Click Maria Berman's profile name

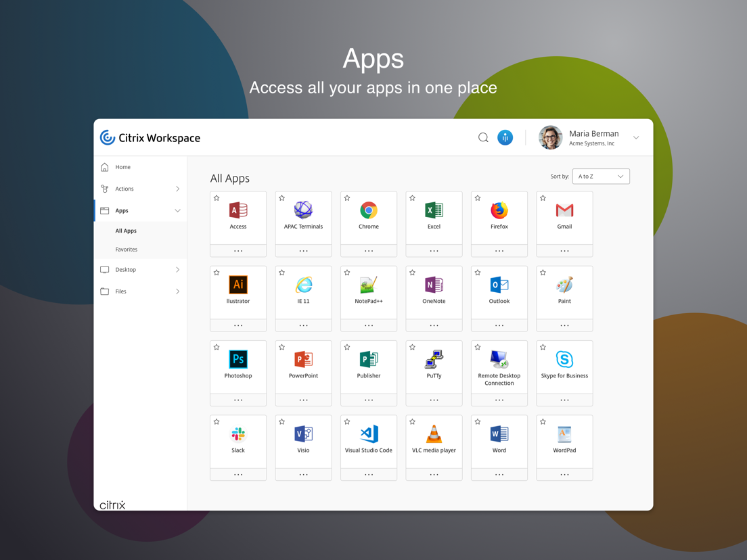pyautogui.click(x=593, y=134)
